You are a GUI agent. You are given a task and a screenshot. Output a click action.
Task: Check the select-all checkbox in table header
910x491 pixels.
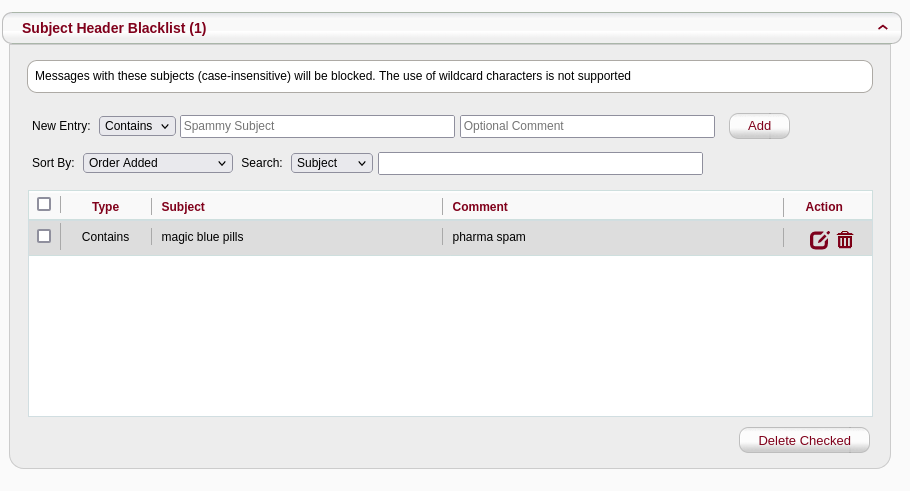(44, 204)
